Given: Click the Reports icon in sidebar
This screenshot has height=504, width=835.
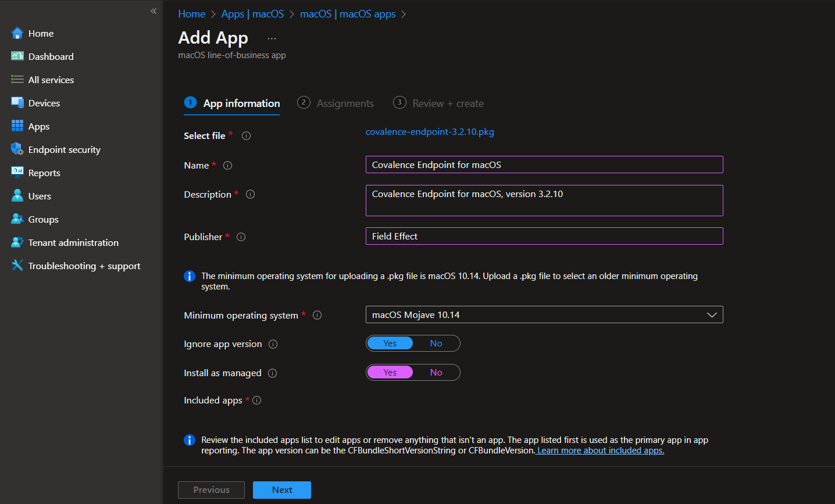Looking at the screenshot, I should point(17,171).
